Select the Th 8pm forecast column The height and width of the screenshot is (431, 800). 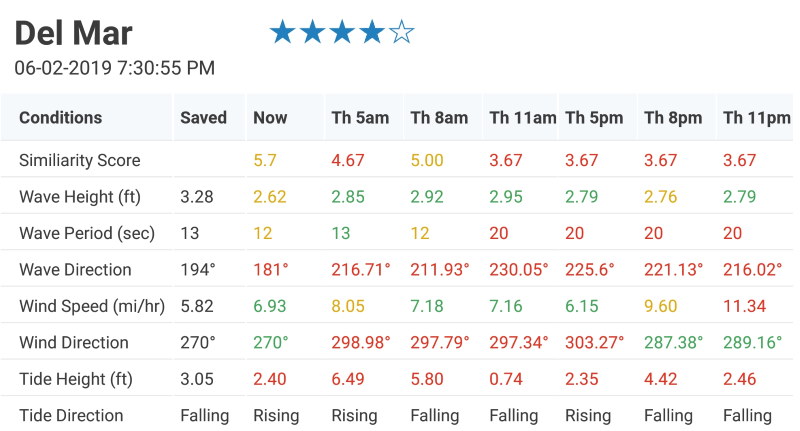coord(673,118)
